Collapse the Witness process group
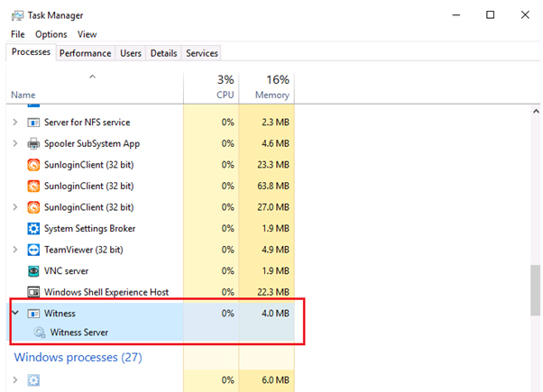The width and height of the screenshot is (543, 392). (15, 313)
